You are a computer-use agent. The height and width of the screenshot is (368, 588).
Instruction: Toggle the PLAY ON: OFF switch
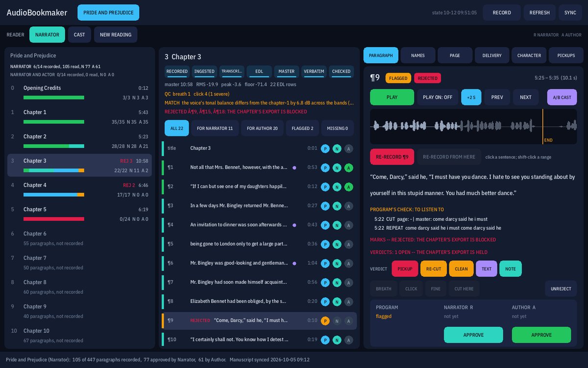click(x=438, y=97)
